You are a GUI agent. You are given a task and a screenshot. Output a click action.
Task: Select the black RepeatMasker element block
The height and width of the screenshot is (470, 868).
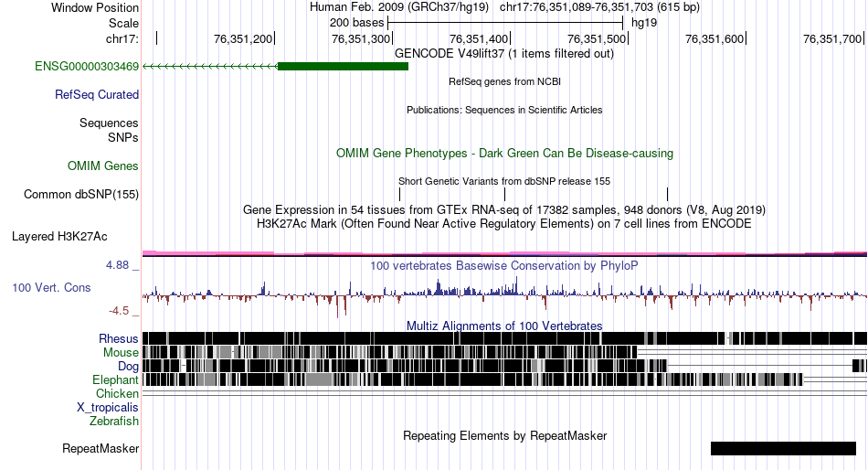coord(783,448)
